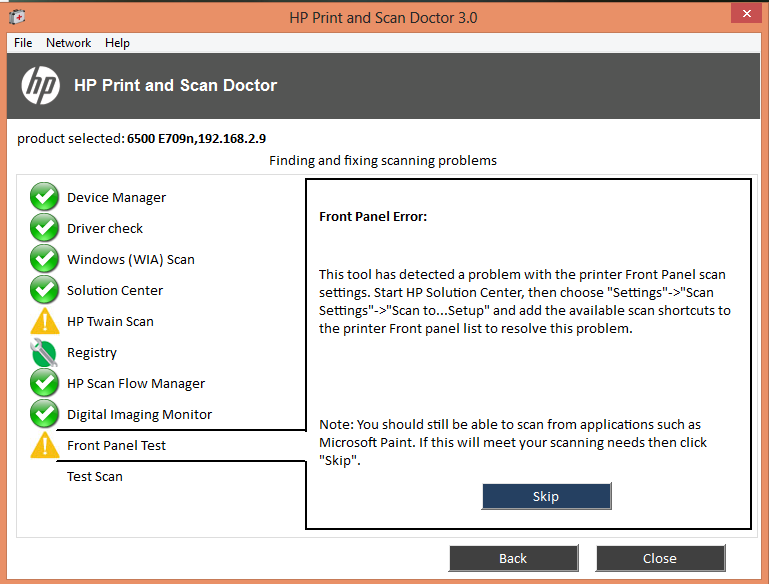
Task: Click the product selected printer name text
Action: [196, 139]
